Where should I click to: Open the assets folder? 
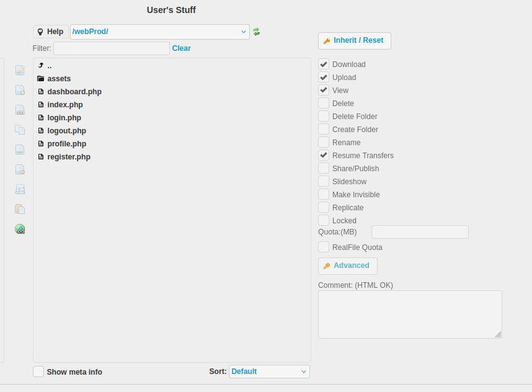(59, 79)
